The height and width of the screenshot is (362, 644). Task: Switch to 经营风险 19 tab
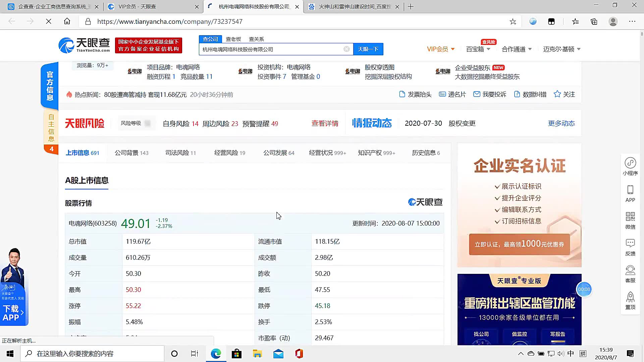[230, 153]
